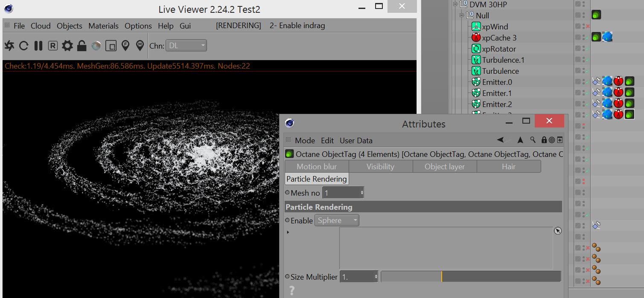The height and width of the screenshot is (298, 644).
Task: Select the Turbulence.1 object
Action: click(503, 60)
